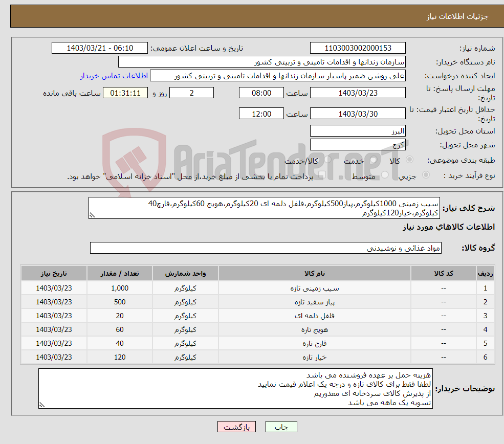Click the general need description text area
Image resolution: width=504 pixels, height=444 pixels.
pyautogui.click(x=264, y=208)
